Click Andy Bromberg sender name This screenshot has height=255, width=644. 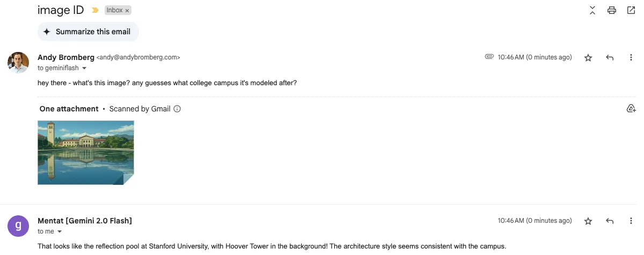click(x=65, y=57)
